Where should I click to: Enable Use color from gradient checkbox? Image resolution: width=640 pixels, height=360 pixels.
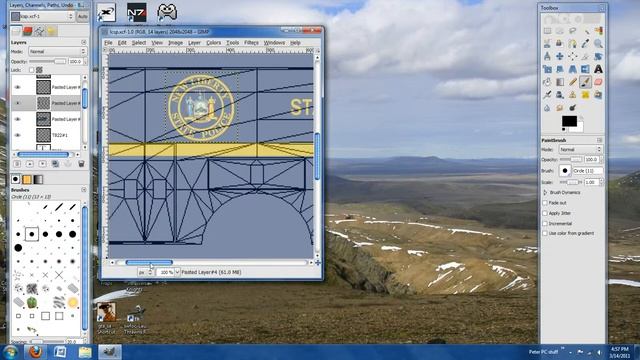tap(545, 233)
